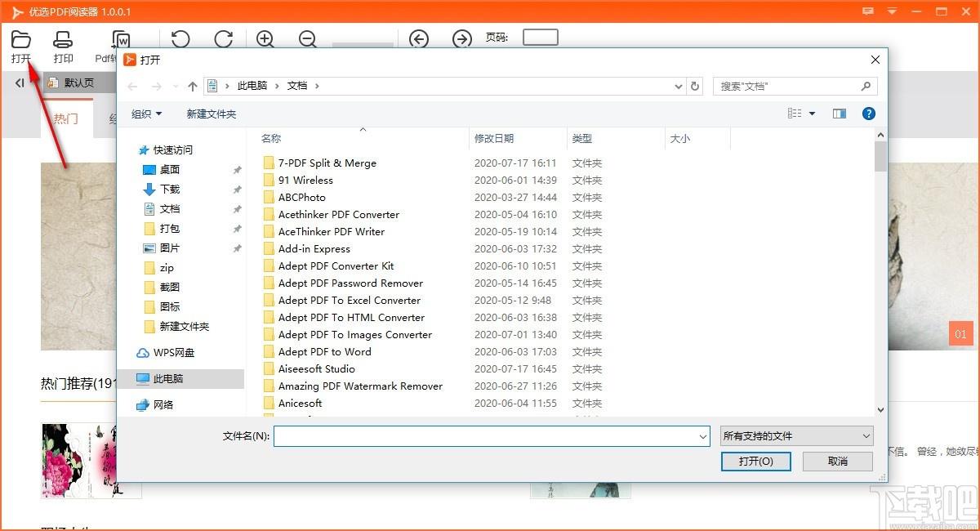Click the up one level arrow

pos(193,86)
